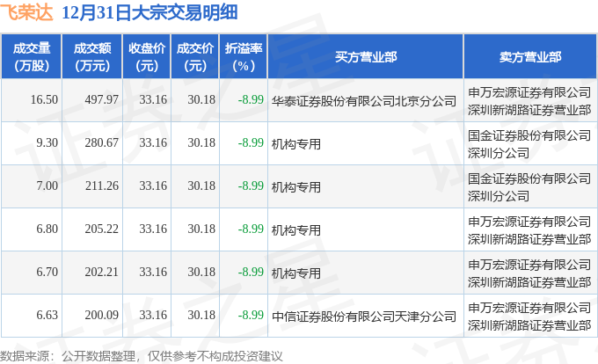Click 机构专用 in the 280.67 row
The image size is (598, 364).
point(296,144)
